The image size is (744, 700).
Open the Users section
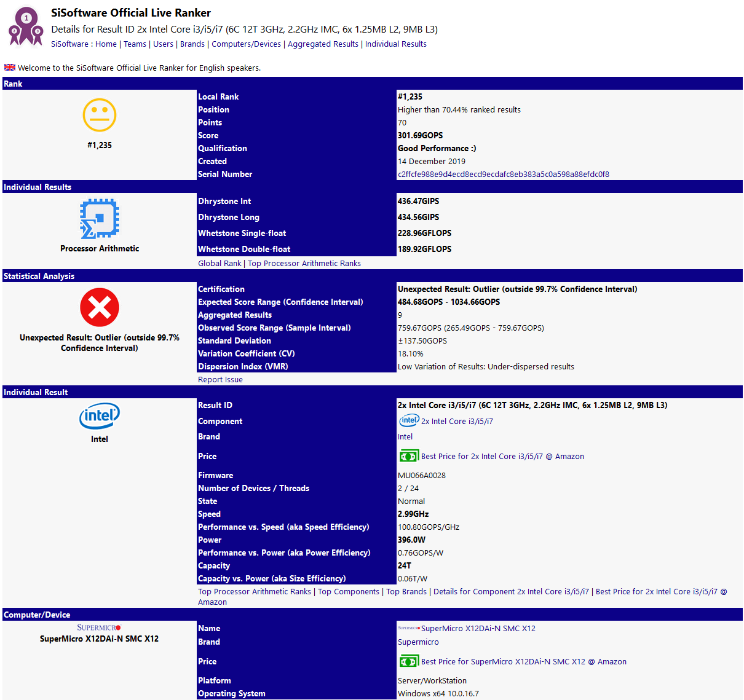tap(163, 44)
